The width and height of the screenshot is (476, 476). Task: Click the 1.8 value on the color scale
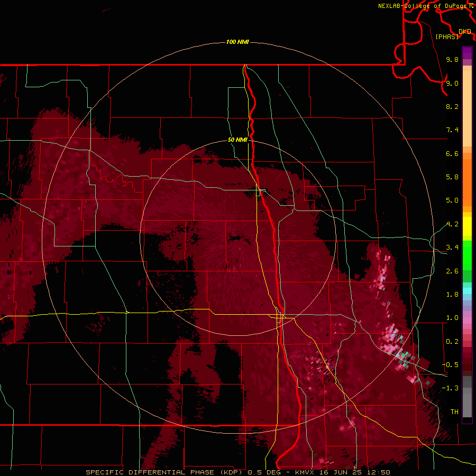pyautogui.click(x=452, y=295)
